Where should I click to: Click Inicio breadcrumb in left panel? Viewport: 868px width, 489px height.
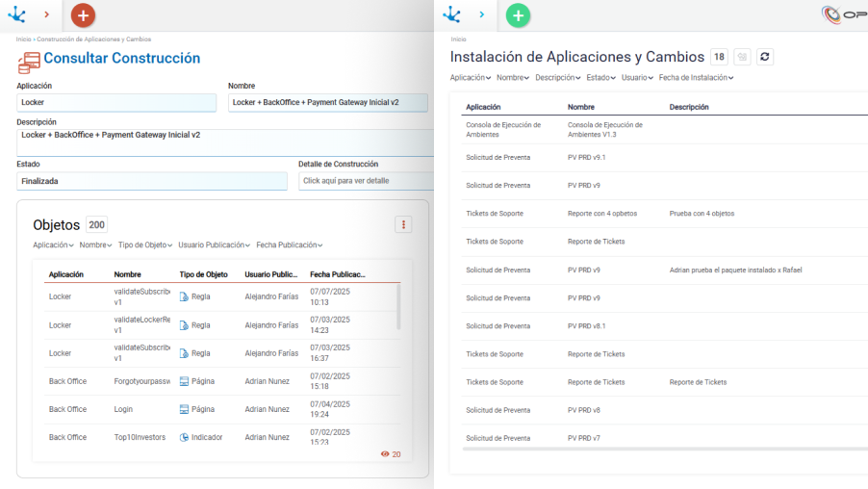point(23,39)
